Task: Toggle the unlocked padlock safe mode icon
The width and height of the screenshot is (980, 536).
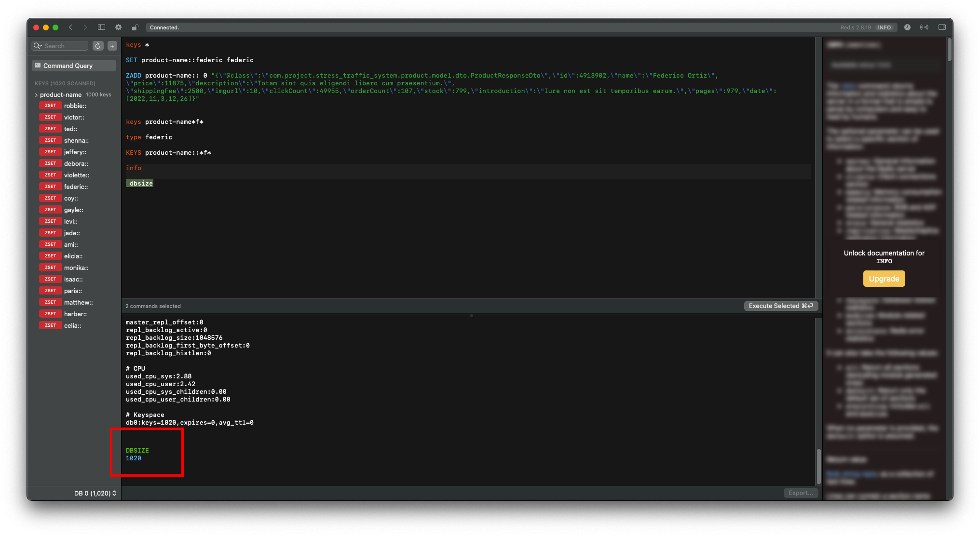Action: tap(135, 27)
